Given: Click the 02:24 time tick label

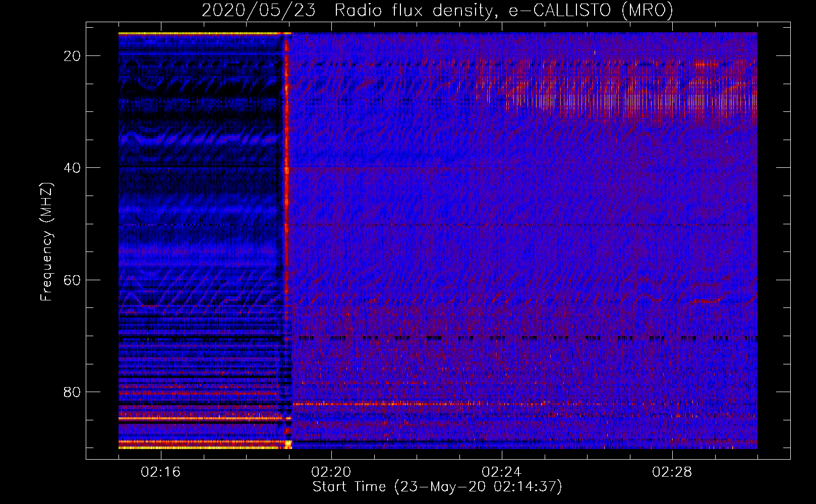Looking at the screenshot, I should (x=501, y=472).
